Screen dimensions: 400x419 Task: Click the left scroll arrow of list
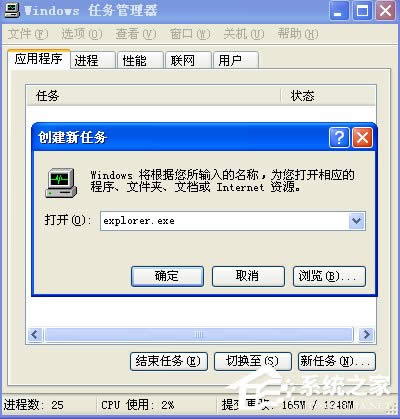point(35,334)
